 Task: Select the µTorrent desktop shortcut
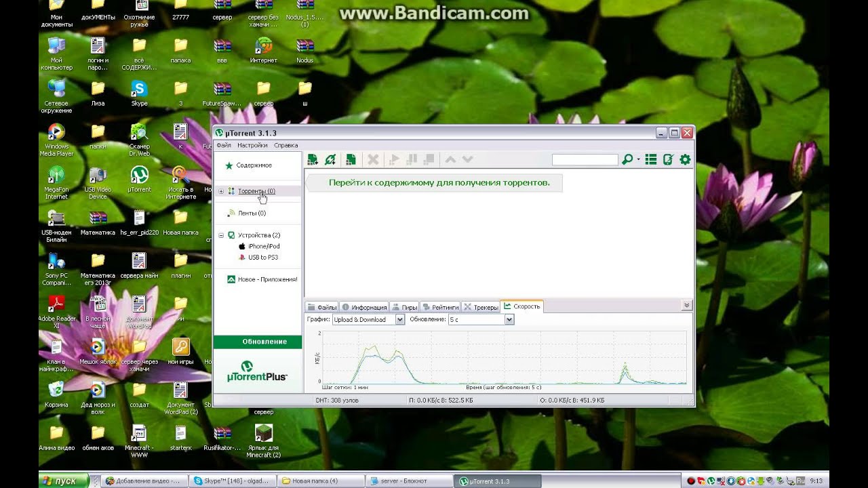(139, 180)
